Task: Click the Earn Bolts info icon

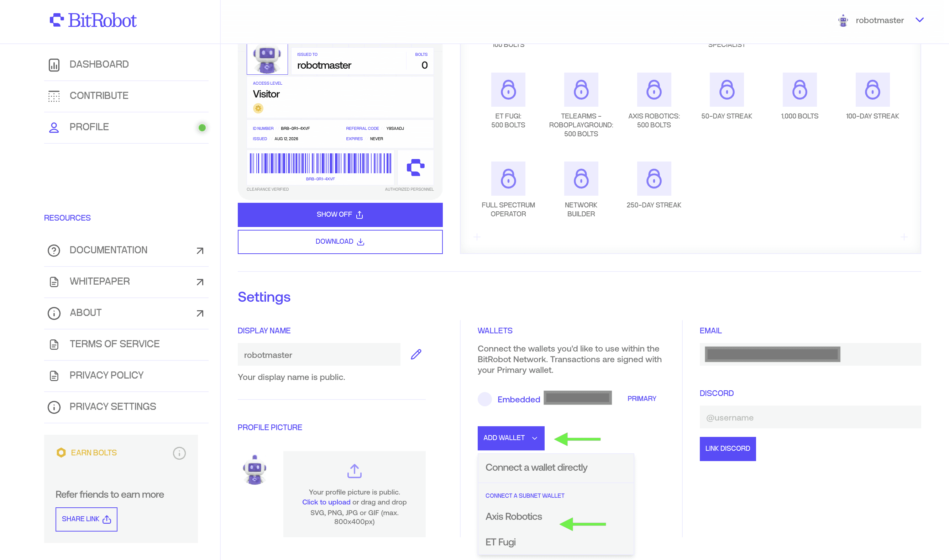Action: tap(179, 453)
